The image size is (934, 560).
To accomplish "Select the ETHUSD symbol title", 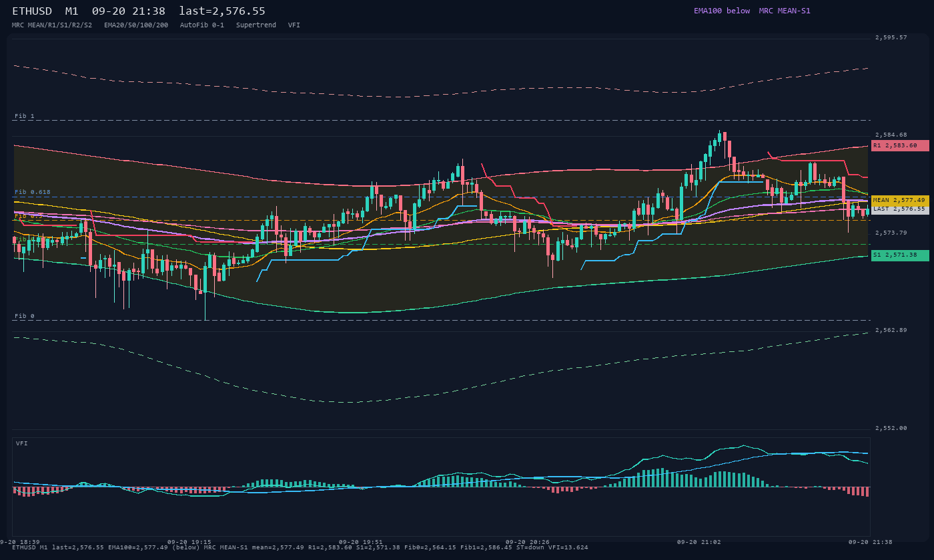I will click(32, 11).
